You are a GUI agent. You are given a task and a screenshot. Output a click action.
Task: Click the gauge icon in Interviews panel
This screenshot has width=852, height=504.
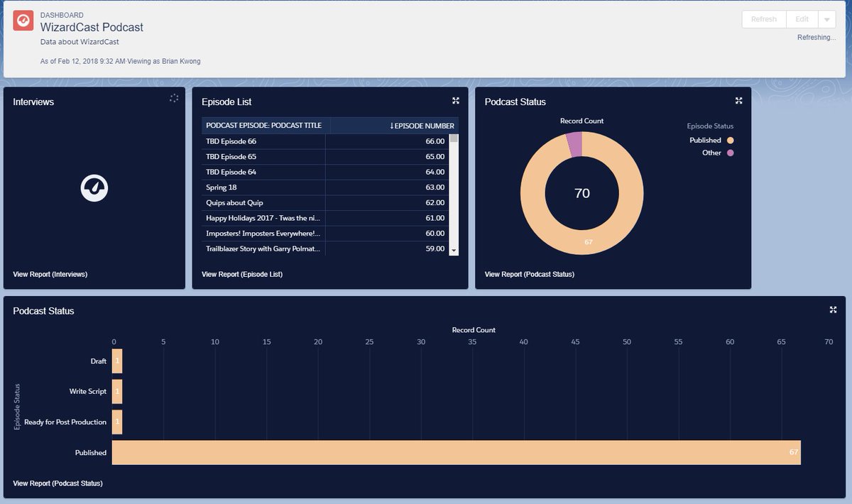pos(94,188)
